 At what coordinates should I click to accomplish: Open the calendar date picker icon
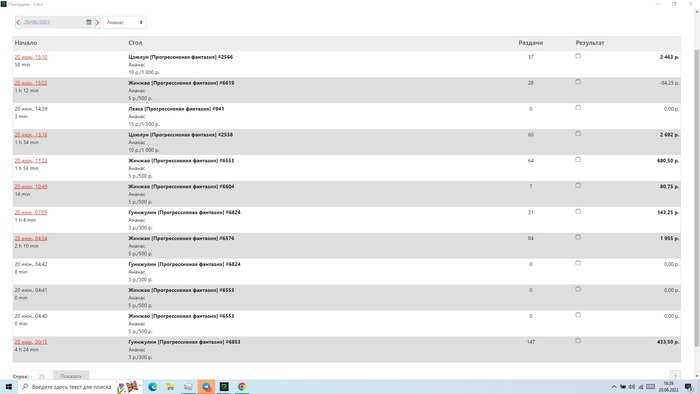coord(89,22)
